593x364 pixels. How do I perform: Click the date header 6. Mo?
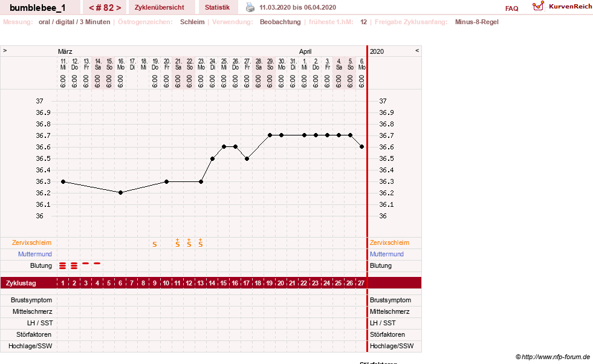pyautogui.click(x=362, y=64)
